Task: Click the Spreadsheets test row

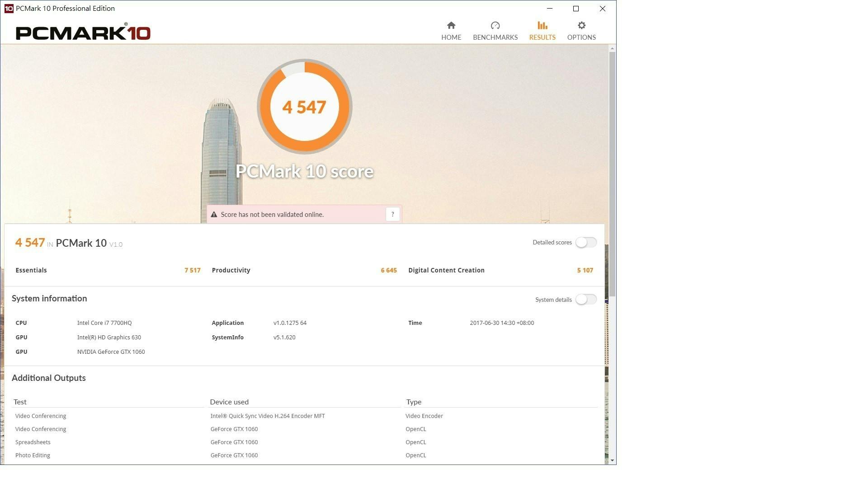Action: pos(33,442)
